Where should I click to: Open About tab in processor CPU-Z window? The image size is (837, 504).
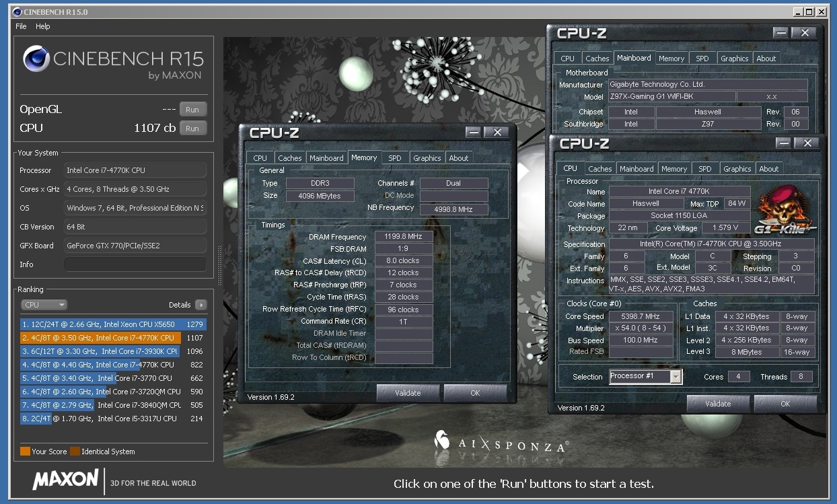769,169
